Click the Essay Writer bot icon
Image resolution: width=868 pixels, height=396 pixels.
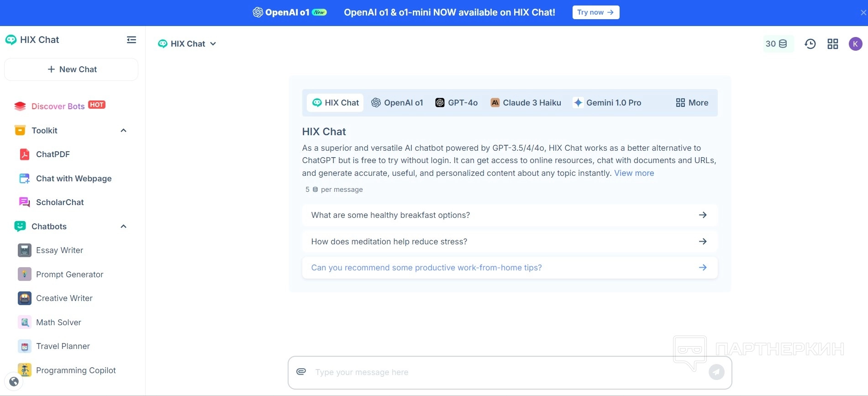tap(25, 250)
